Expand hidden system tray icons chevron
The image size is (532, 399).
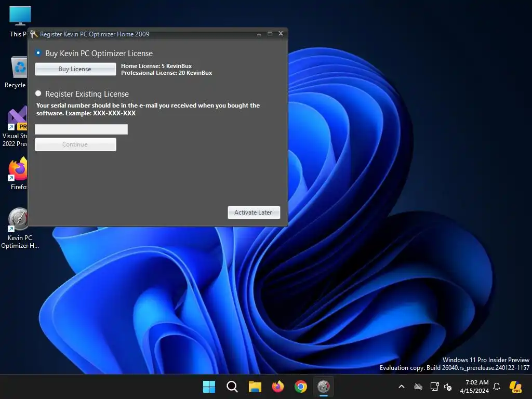coord(402,387)
